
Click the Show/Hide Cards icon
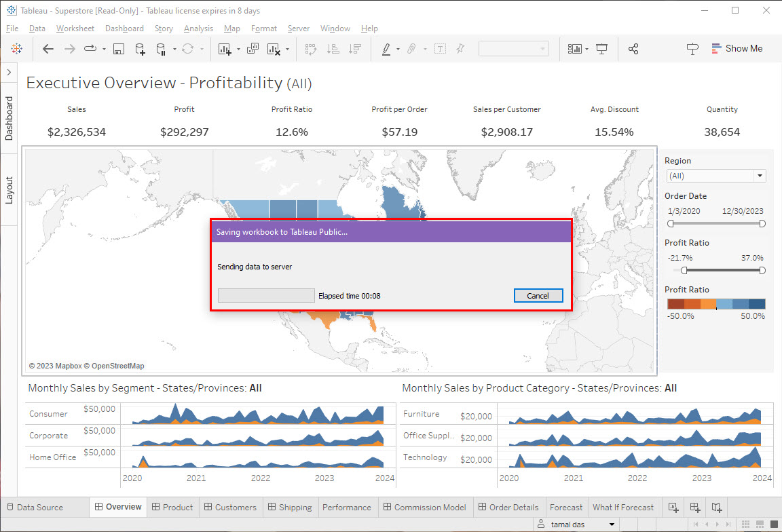[575, 49]
